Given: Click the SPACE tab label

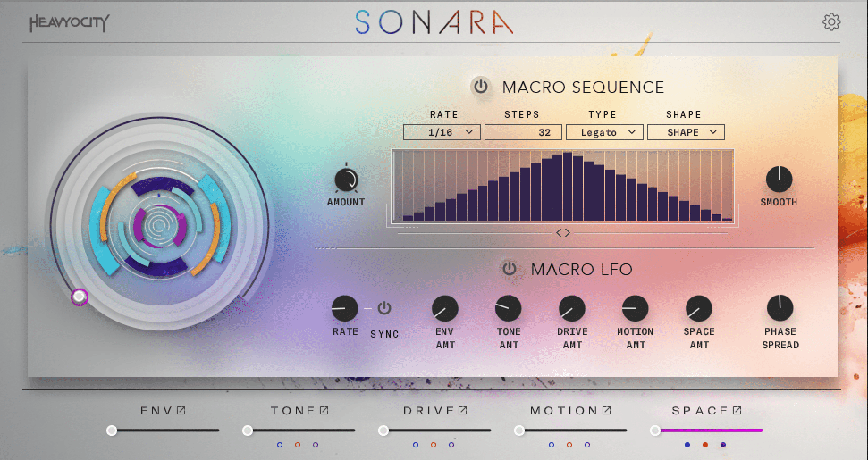Looking at the screenshot, I should [700, 410].
